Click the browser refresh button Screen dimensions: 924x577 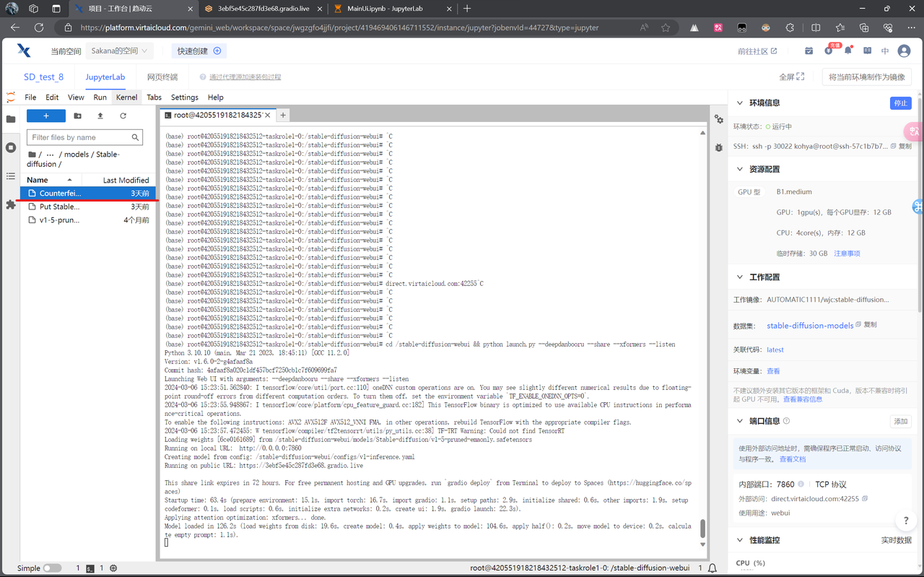click(39, 27)
